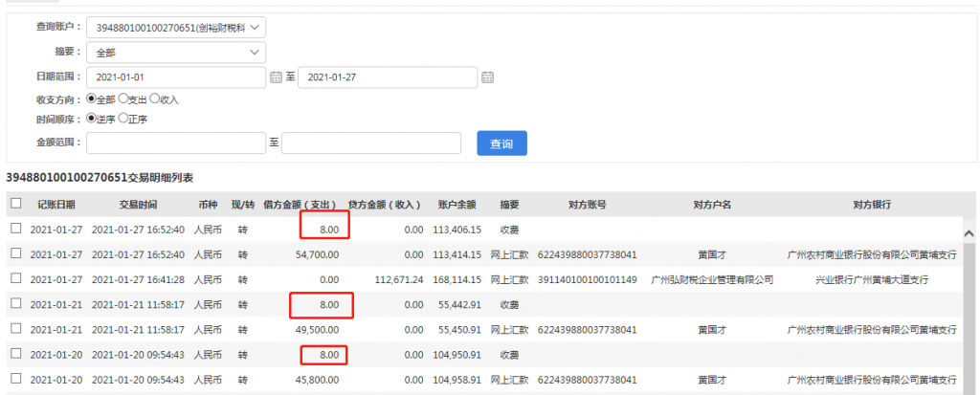980x395 pixels.
Task: Click the end date field 2021-01-27
Action: click(x=387, y=77)
